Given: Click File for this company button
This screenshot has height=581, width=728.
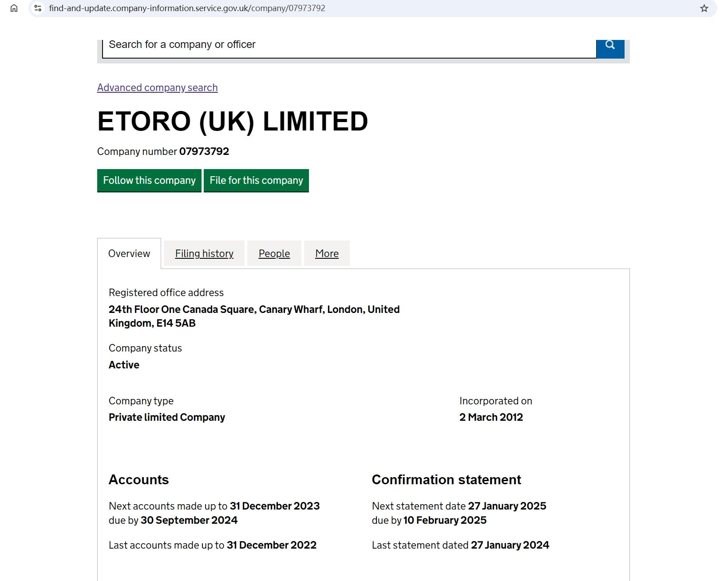Looking at the screenshot, I should pos(256,181).
